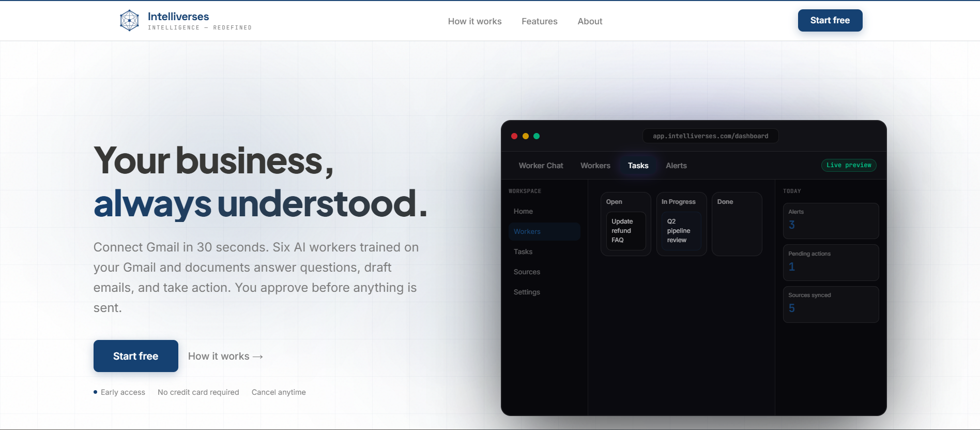
Task: Click the yellow window dot in dashboard preview
Action: pos(526,136)
